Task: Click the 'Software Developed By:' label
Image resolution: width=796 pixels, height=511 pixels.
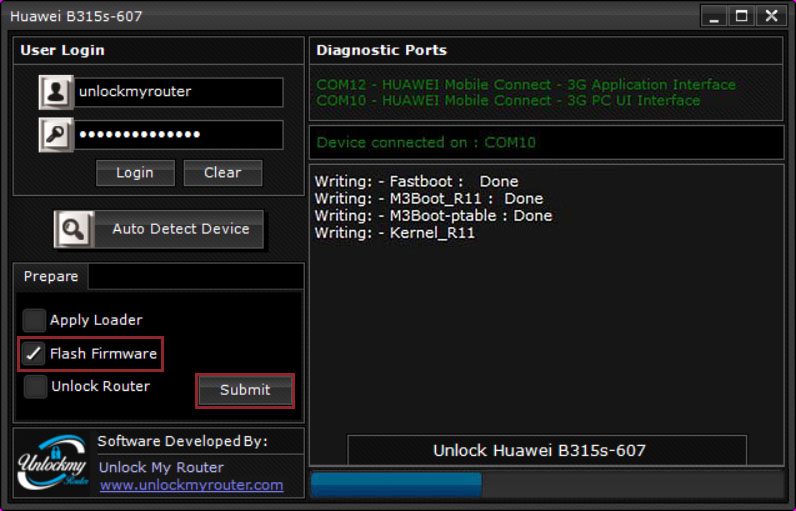Action: [x=182, y=441]
